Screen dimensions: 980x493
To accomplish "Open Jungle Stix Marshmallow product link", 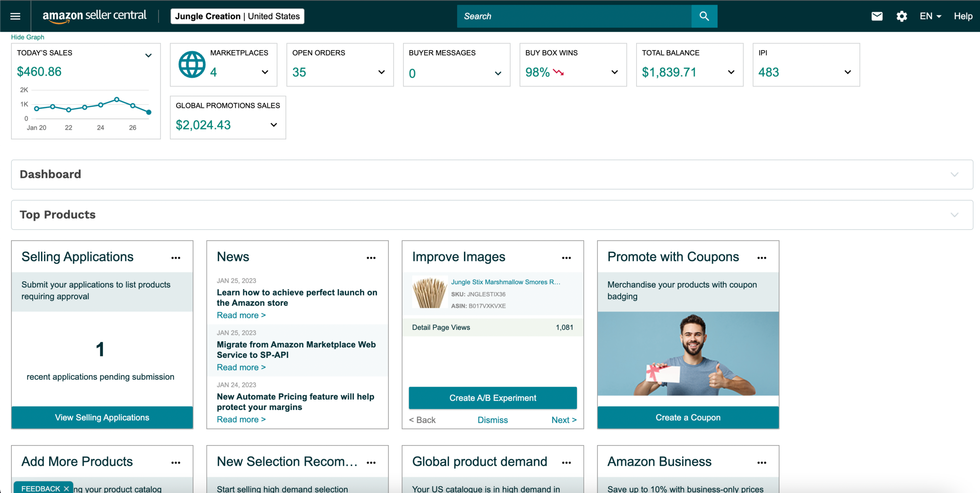I will (x=505, y=282).
